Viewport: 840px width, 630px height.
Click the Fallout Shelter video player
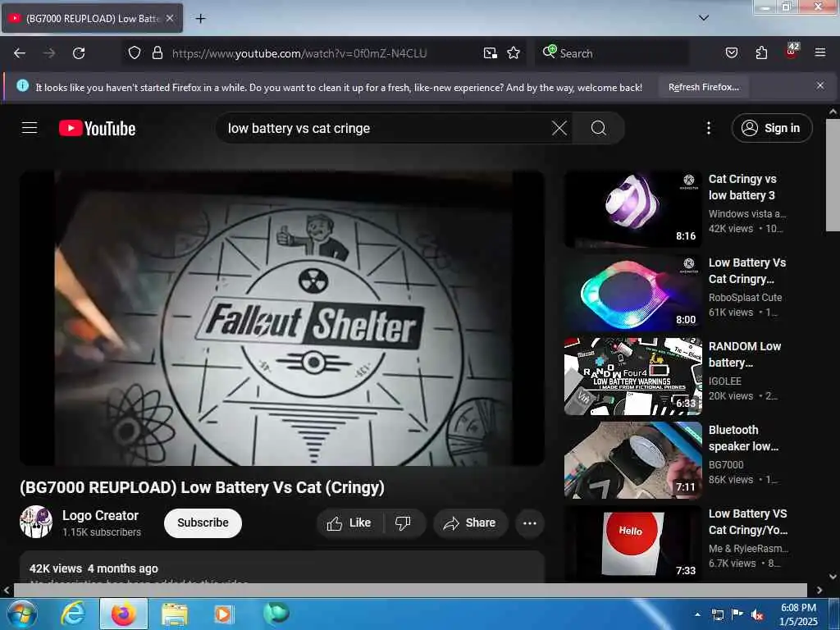click(282, 318)
